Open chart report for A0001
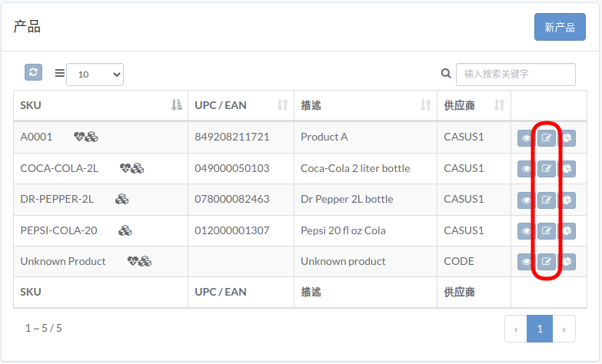Viewport: 602px width, 364px height. [567, 138]
